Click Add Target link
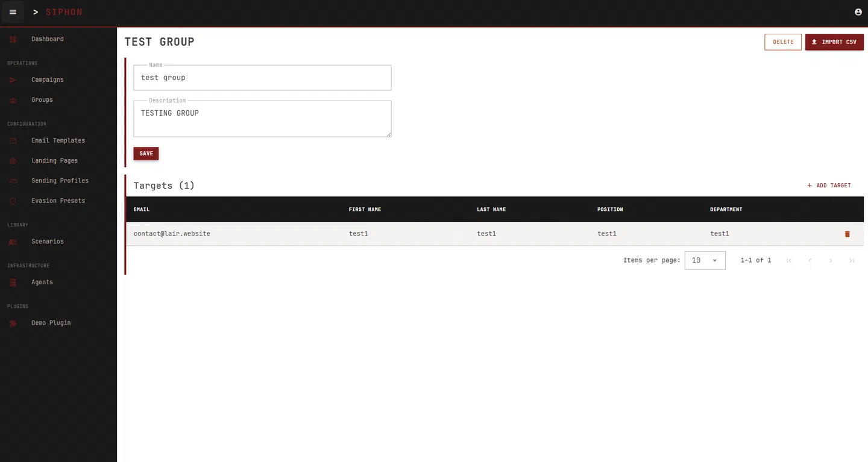This screenshot has width=868, height=462. click(x=829, y=186)
